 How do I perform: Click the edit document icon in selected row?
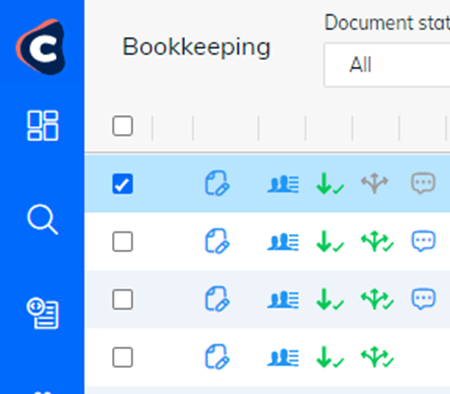click(217, 183)
